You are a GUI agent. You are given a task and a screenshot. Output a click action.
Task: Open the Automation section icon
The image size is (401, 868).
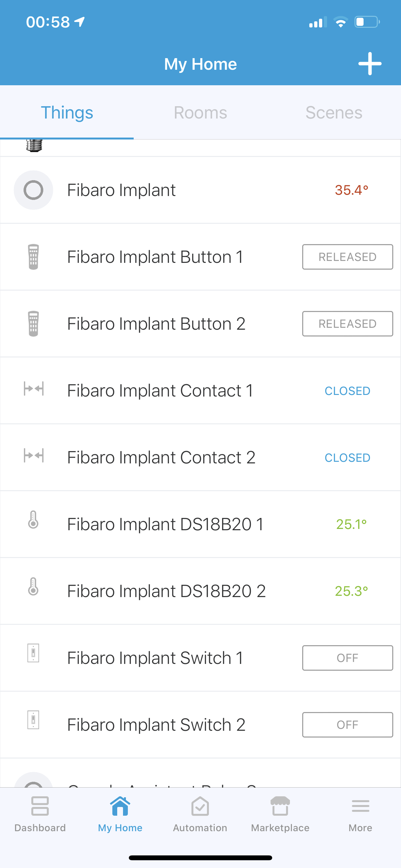pyautogui.click(x=200, y=807)
